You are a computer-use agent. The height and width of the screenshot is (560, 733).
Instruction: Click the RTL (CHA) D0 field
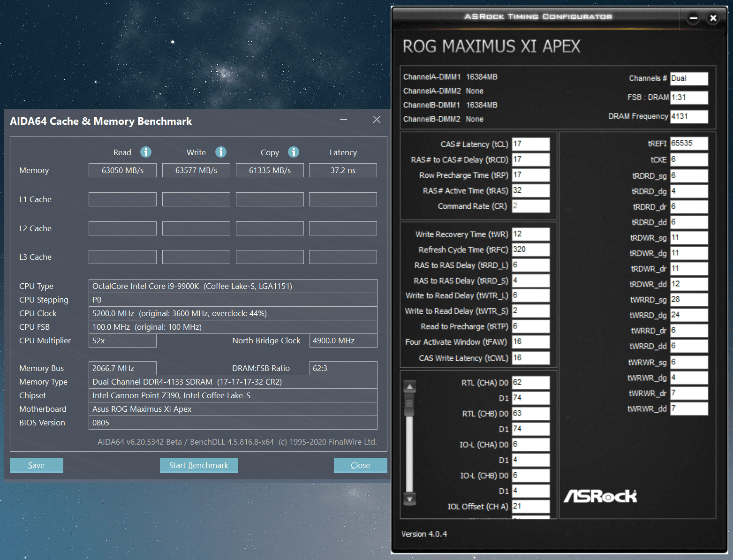click(531, 383)
